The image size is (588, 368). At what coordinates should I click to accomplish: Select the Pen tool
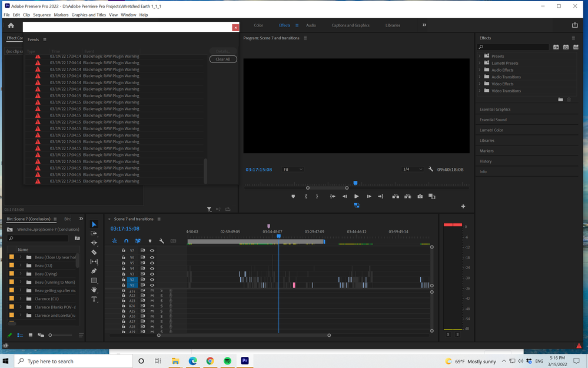[x=94, y=271]
